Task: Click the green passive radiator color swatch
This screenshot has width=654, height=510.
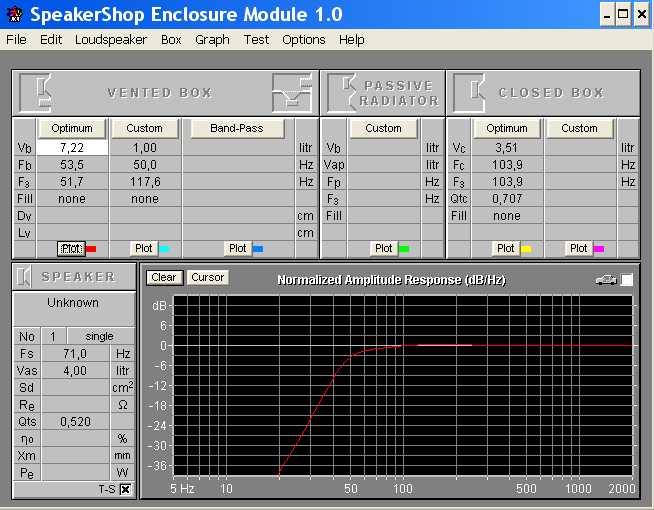Action: tap(404, 249)
